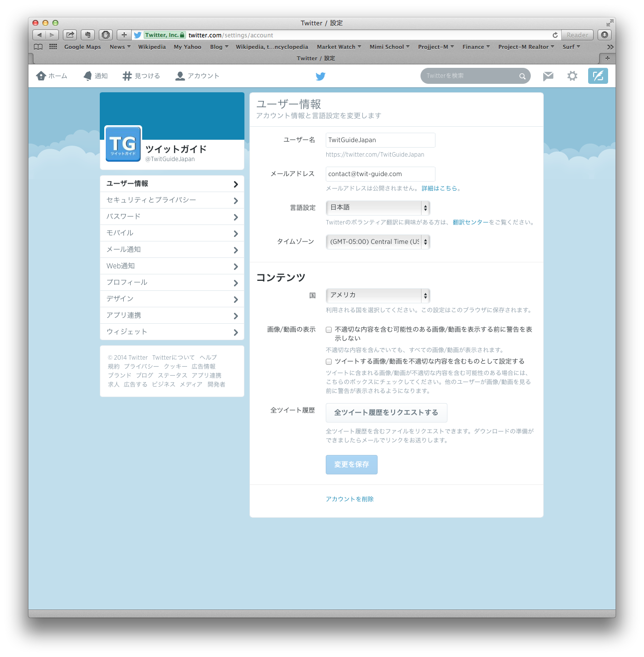This screenshot has height=657, width=644.
Task: Open Top Sites grid icon
Action: [x=53, y=46]
